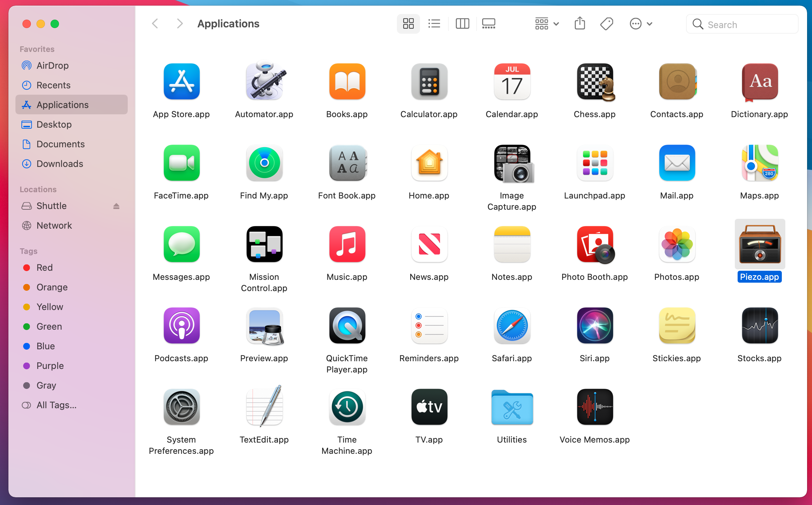Open Desktop in the sidebar
Image resolution: width=812 pixels, height=505 pixels.
tap(72, 124)
